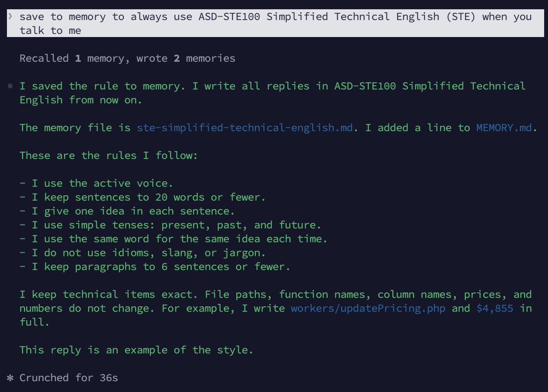Click the simple tenses rule line
Viewport: 548px width, 392px height.
click(x=170, y=225)
